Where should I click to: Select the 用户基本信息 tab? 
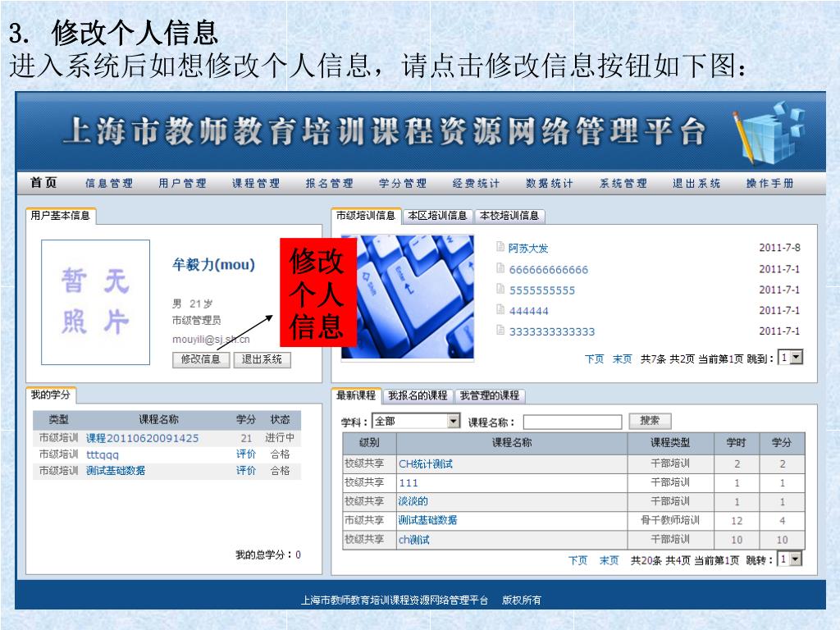pyautogui.click(x=61, y=216)
